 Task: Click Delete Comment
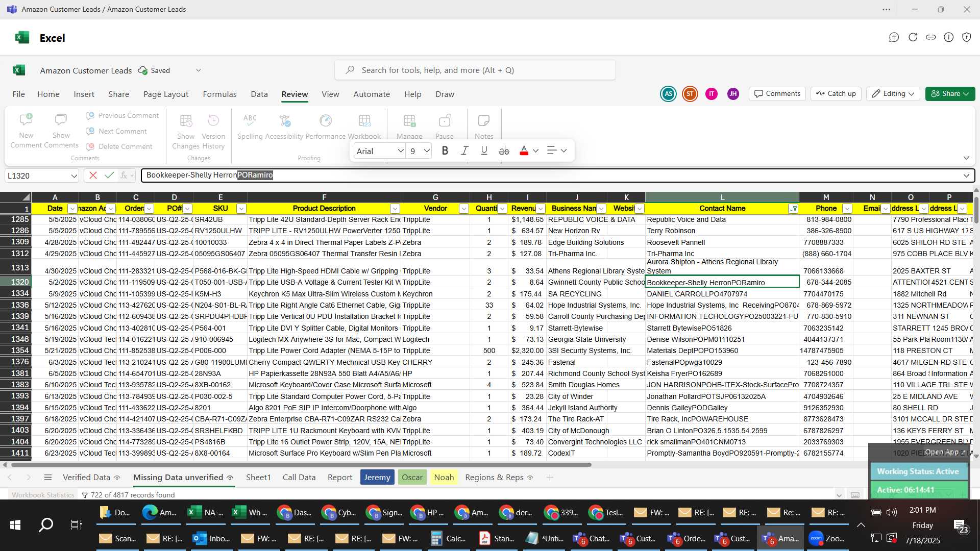[119, 146]
